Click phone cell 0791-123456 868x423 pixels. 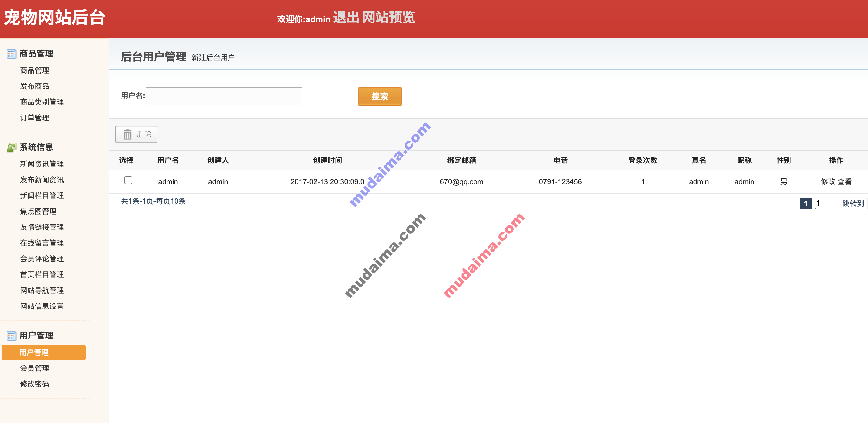point(560,181)
